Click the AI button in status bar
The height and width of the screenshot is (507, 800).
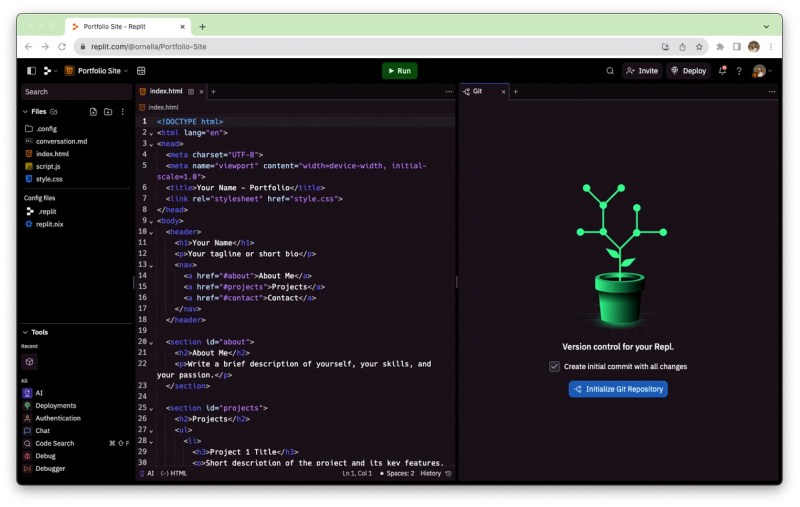[147, 473]
